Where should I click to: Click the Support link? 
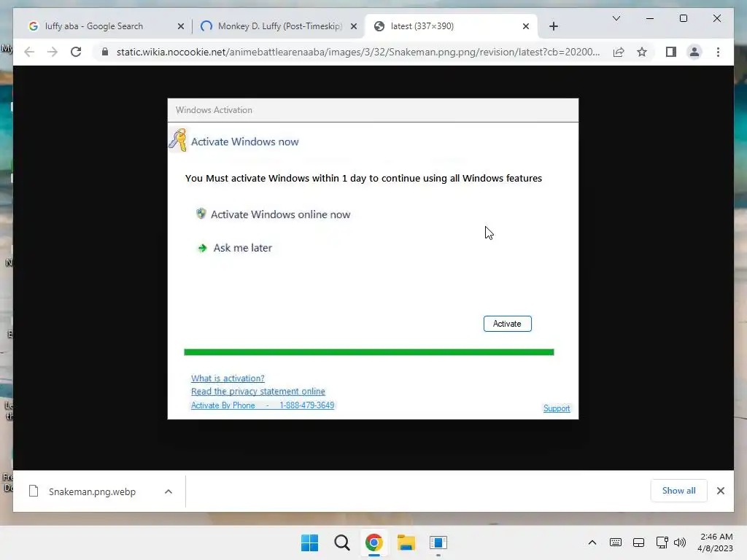point(557,408)
